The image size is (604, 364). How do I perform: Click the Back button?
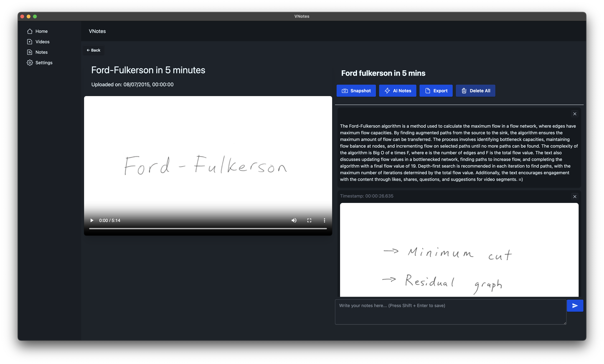click(x=93, y=50)
